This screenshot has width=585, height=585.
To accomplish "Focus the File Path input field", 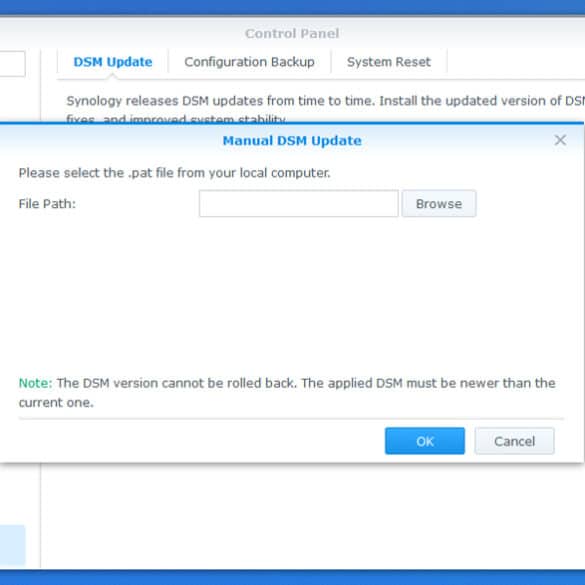I will (298, 204).
